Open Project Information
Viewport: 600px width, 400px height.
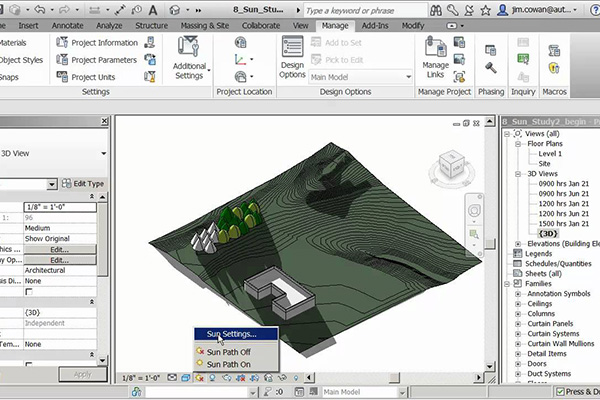pyautogui.click(x=97, y=42)
